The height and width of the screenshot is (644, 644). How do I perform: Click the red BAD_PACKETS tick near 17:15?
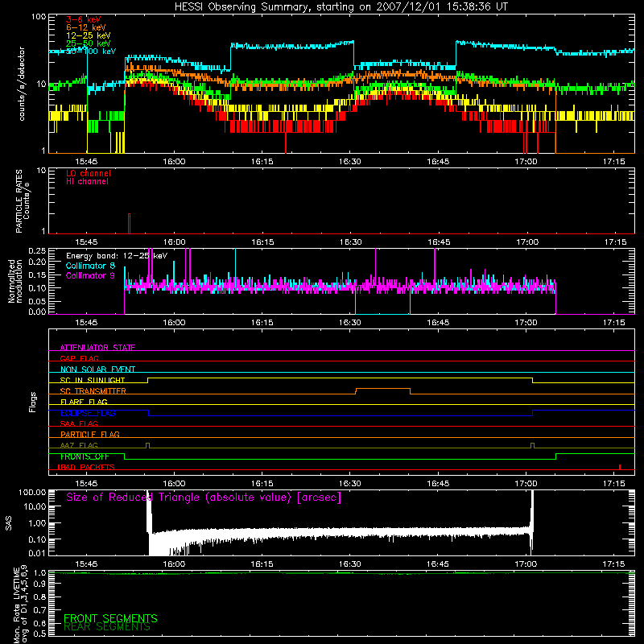click(x=620, y=467)
